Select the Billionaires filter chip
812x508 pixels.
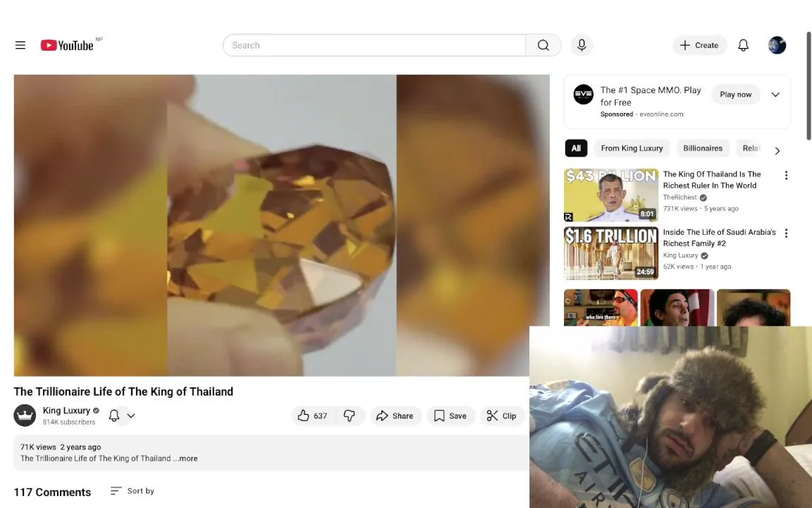pos(702,148)
